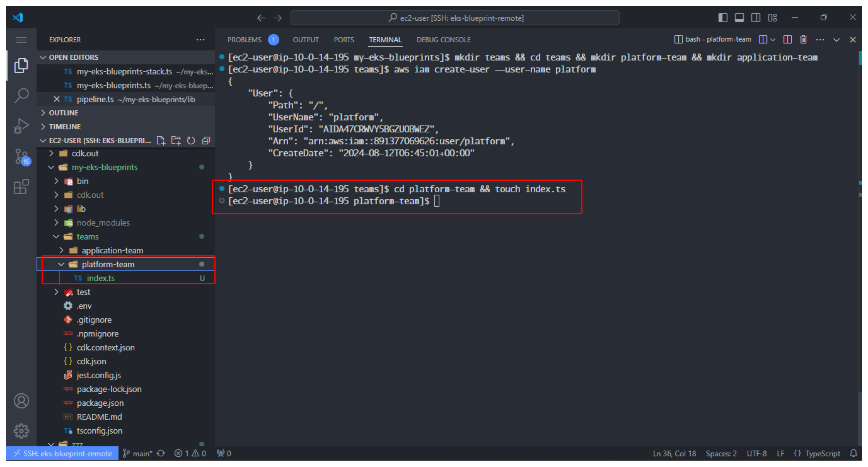The image size is (868, 467).
Task: Open the Source Control view showing 15 changes
Action: pos(21,157)
